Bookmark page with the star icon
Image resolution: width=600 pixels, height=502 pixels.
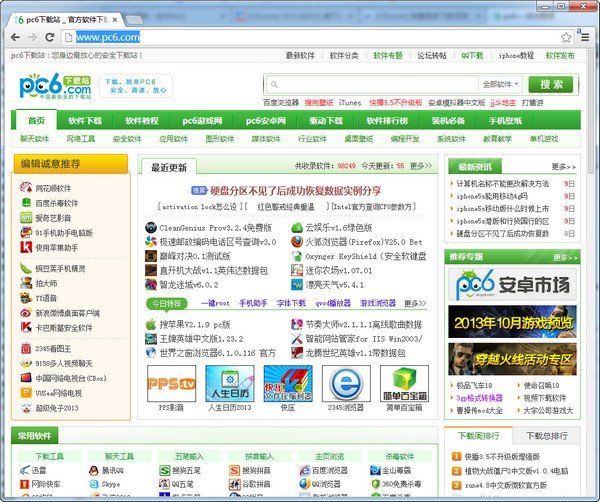[x=566, y=37]
